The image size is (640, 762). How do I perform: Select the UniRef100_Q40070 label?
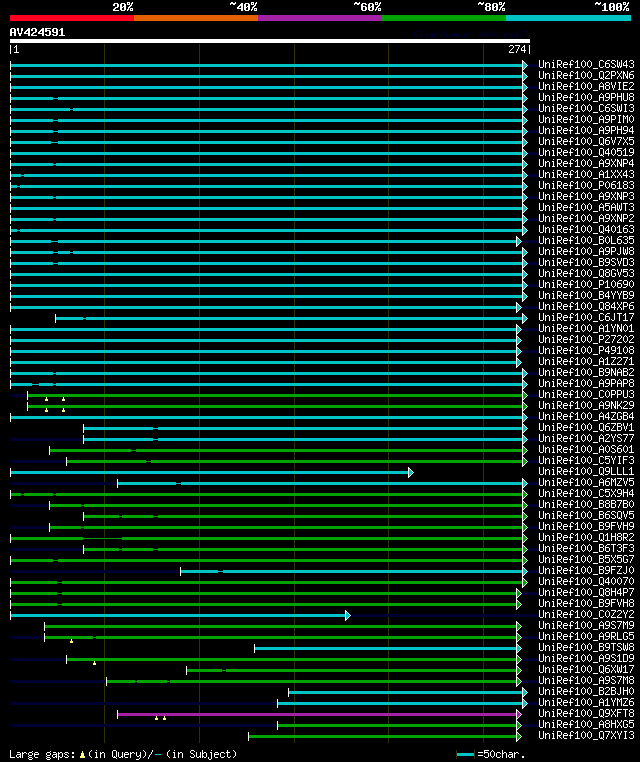click(x=586, y=581)
